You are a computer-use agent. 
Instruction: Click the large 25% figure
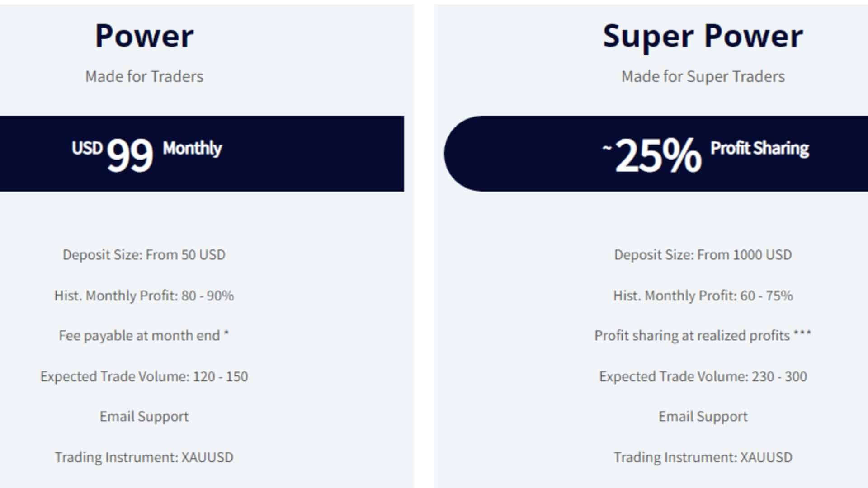658,155
